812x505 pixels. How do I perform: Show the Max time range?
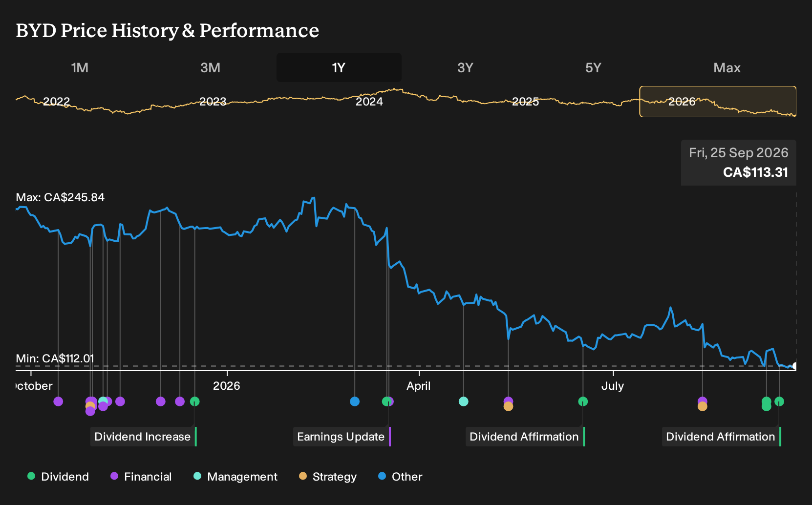click(727, 67)
